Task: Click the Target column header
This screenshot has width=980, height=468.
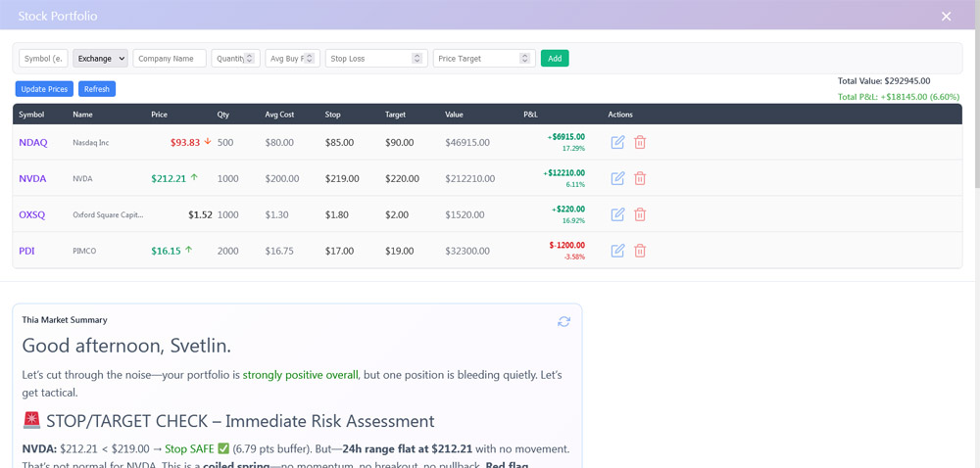Action: tap(395, 115)
